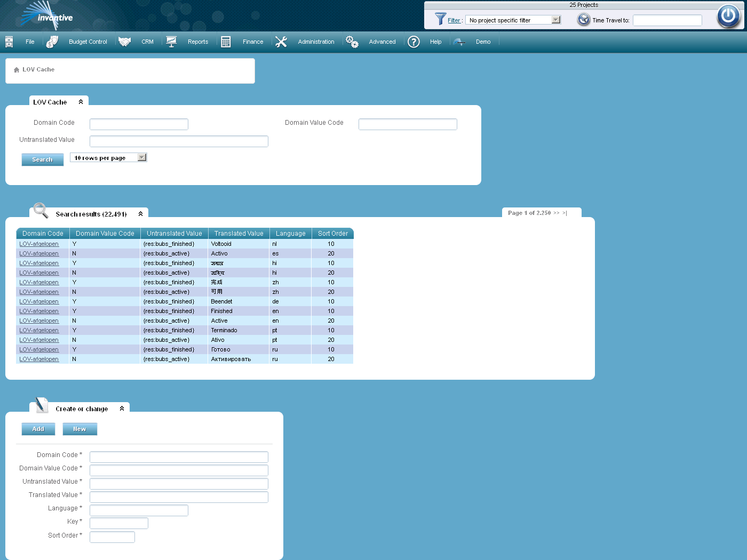Open the first LOV-afgelopen link in results
747x560 pixels.
tap(39, 244)
